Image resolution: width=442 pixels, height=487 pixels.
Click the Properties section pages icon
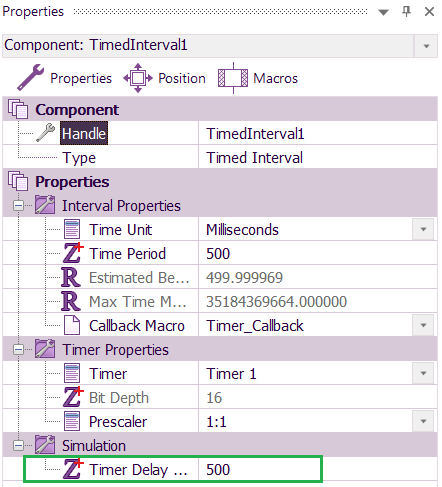click(x=18, y=181)
